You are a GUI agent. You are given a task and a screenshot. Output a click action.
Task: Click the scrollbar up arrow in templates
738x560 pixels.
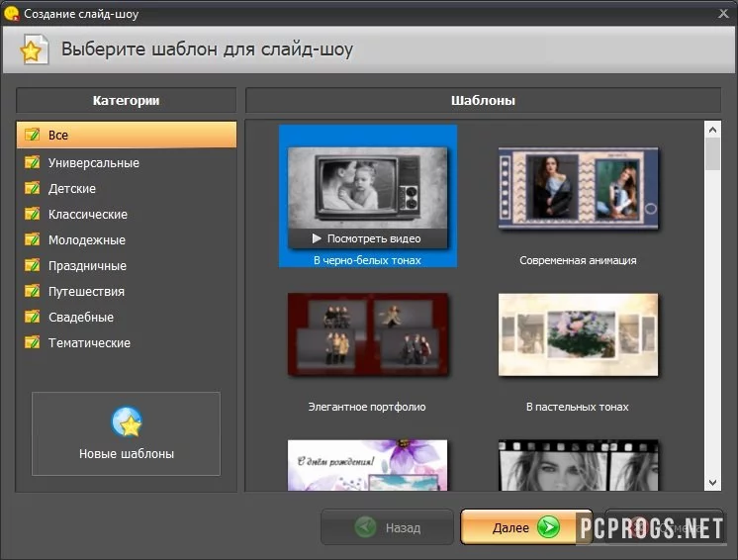712,130
